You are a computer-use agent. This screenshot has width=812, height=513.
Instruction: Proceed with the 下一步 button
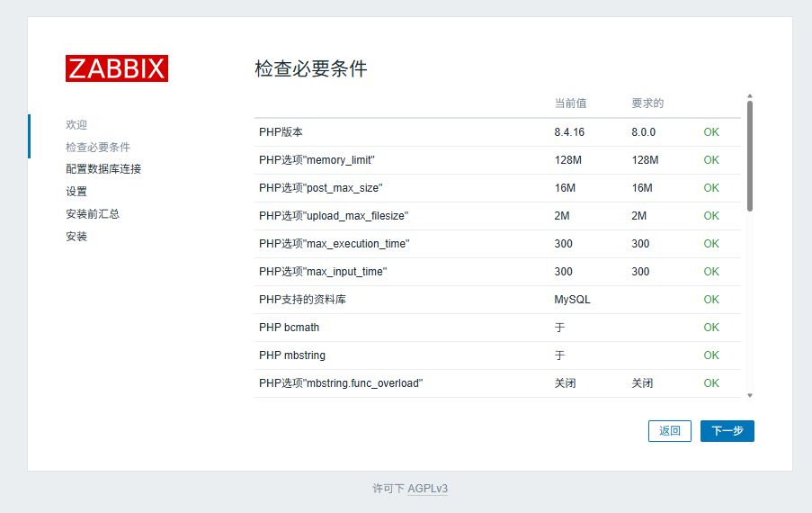click(727, 431)
